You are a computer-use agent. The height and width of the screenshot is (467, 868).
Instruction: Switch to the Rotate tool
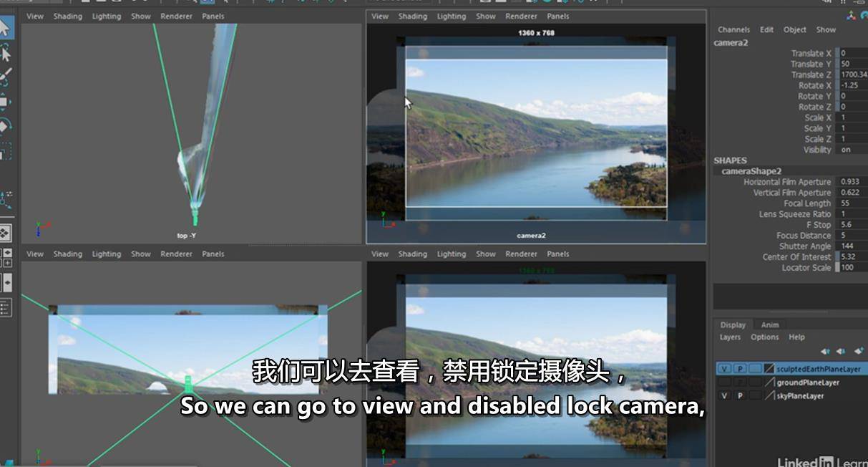tap(4, 126)
